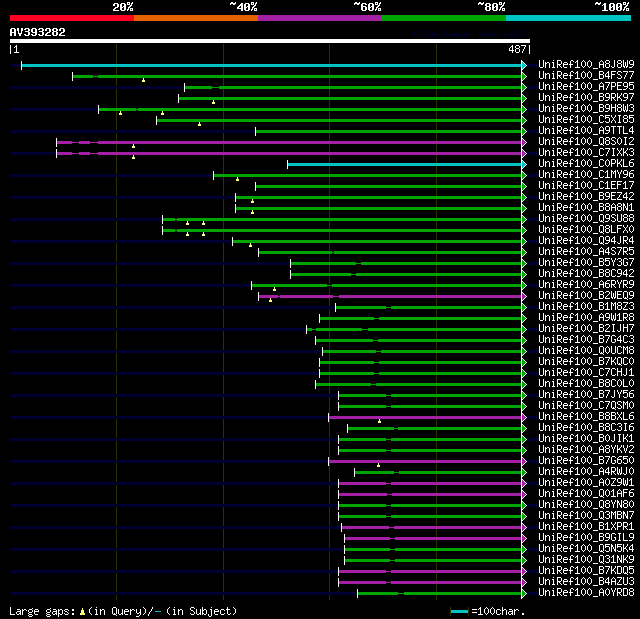Click the cyan ~100% legend color segment

(x=569, y=18)
